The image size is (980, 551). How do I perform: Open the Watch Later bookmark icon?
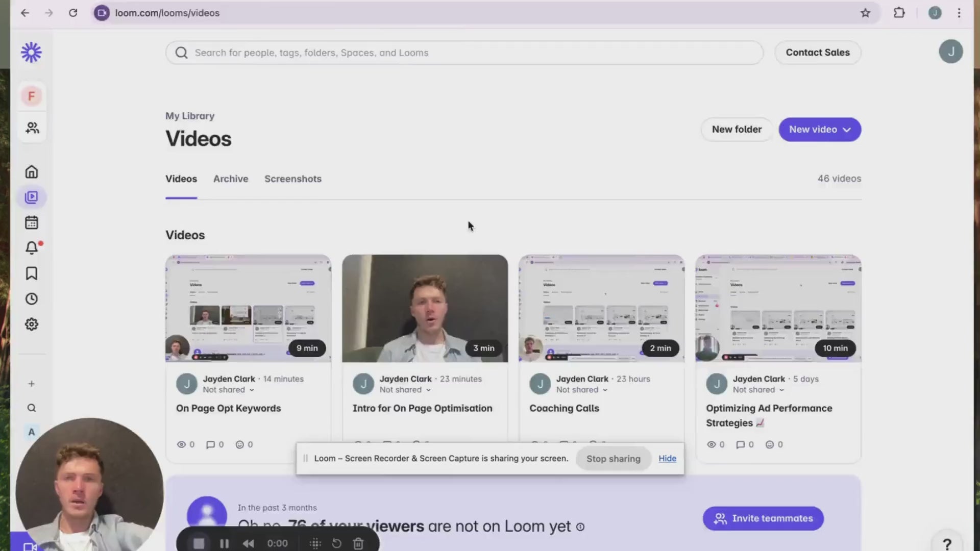[32, 273]
